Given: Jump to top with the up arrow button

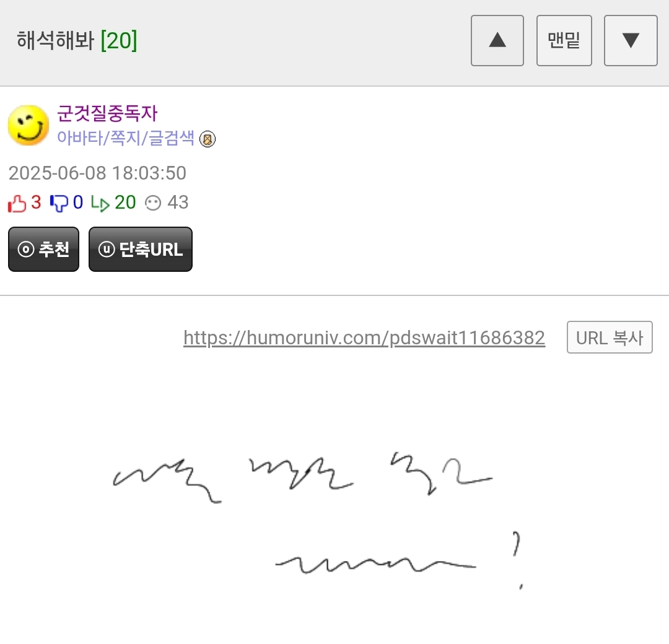Looking at the screenshot, I should [497, 40].
